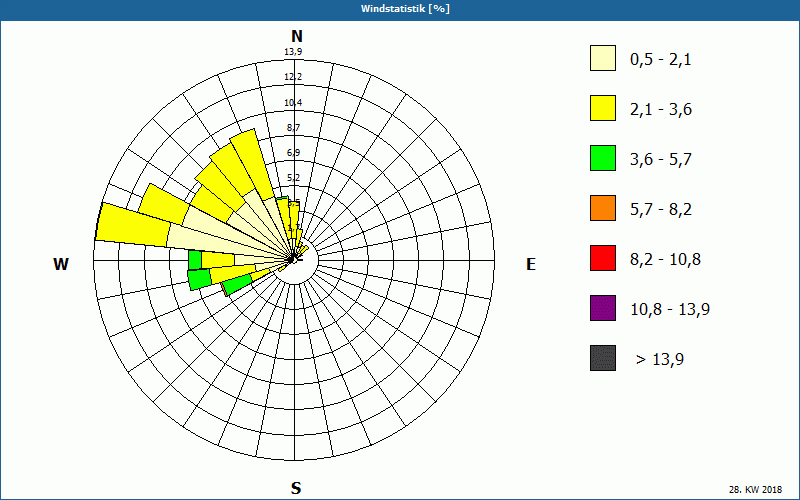Image resolution: width=800 pixels, height=500 pixels.
Task: Click the S compass label
Action: [x=296, y=488]
